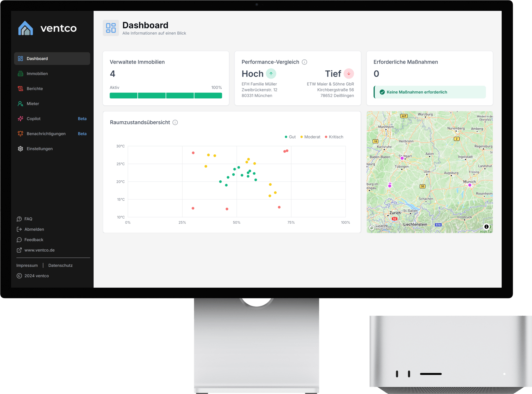This screenshot has height=394, width=532.
Task: Select the Berichte report icon in sidebar
Action: coord(20,88)
